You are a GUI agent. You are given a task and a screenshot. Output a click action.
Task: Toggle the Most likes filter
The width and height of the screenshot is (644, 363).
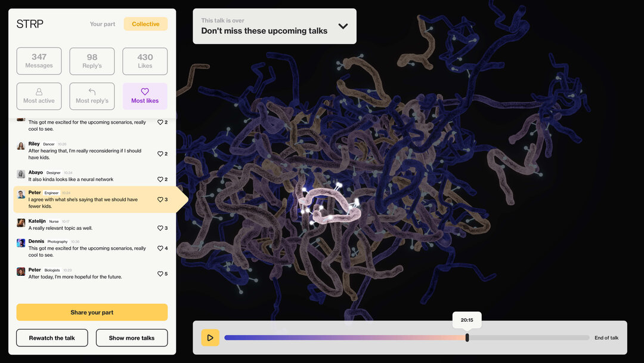click(x=145, y=96)
